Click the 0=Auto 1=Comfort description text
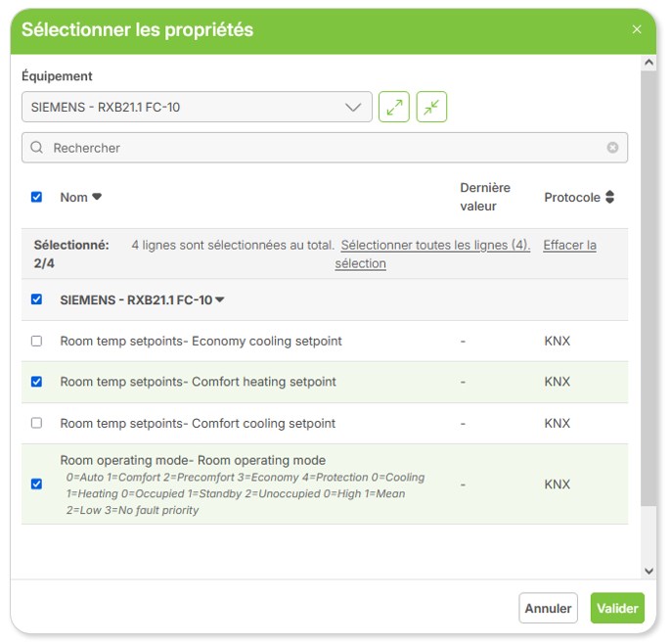Viewport: 671px width, 644px height. pos(246,493)
